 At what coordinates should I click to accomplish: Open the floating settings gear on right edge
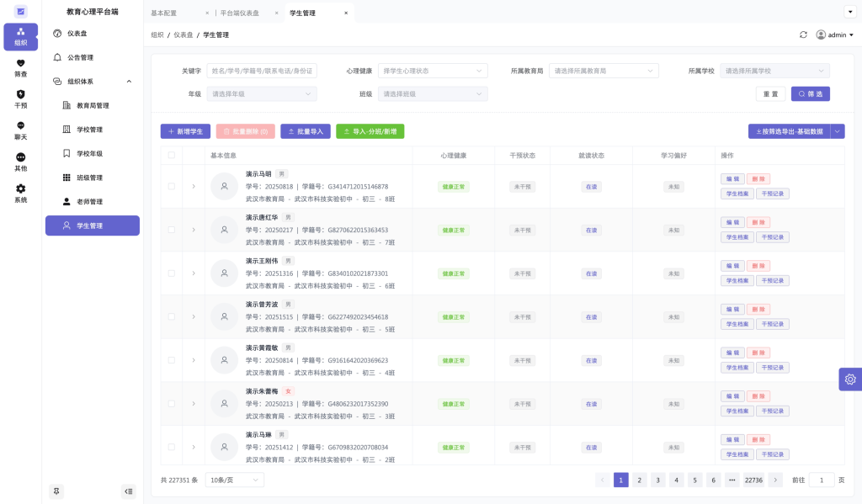click(849, 379)
